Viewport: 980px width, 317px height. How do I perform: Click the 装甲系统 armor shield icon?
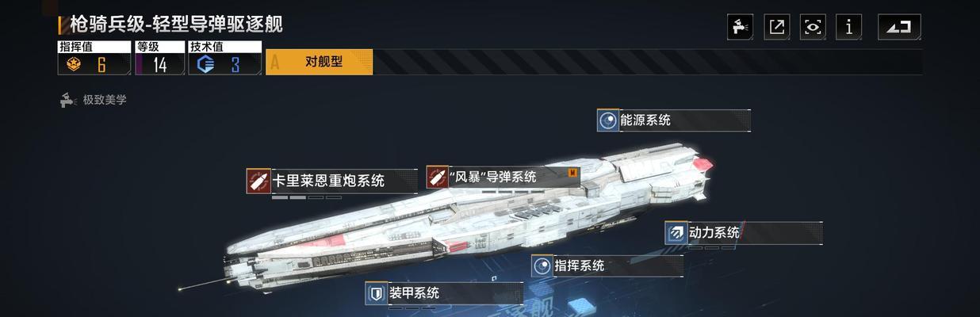coord(377,293)
